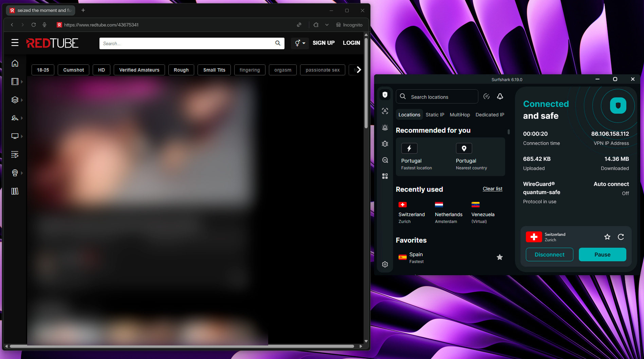Click the microphone icon in browser toolbar
The height and width of the screenshot is (359, 644).
44,25
